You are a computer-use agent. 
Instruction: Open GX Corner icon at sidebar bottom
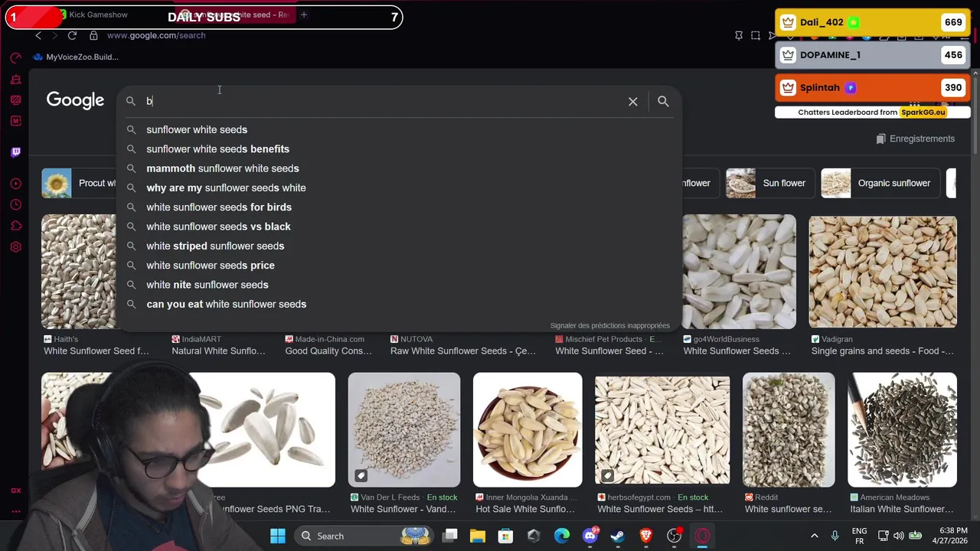pos(15,491)
